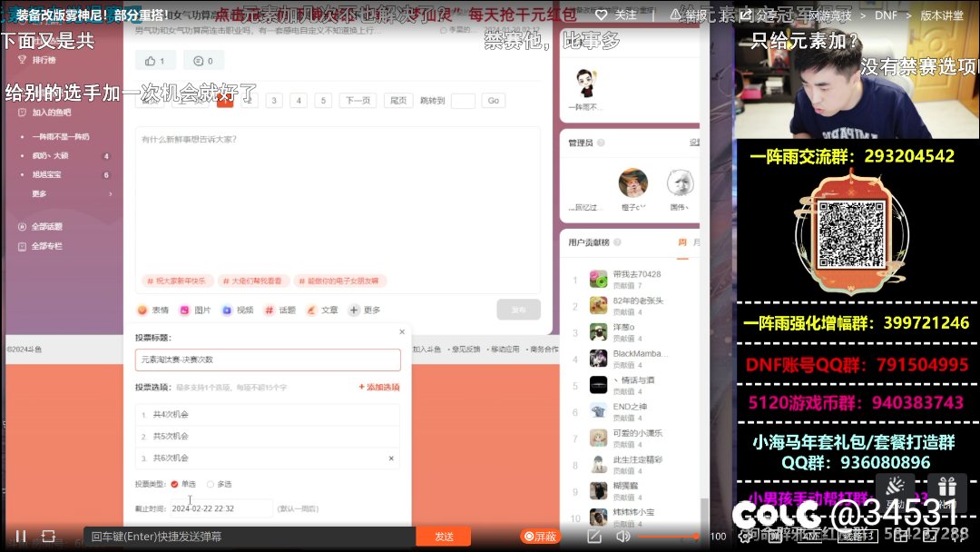Edit poll option 共5次机会
This screenshot has width=980, height=552.
[x=268, y=437]
